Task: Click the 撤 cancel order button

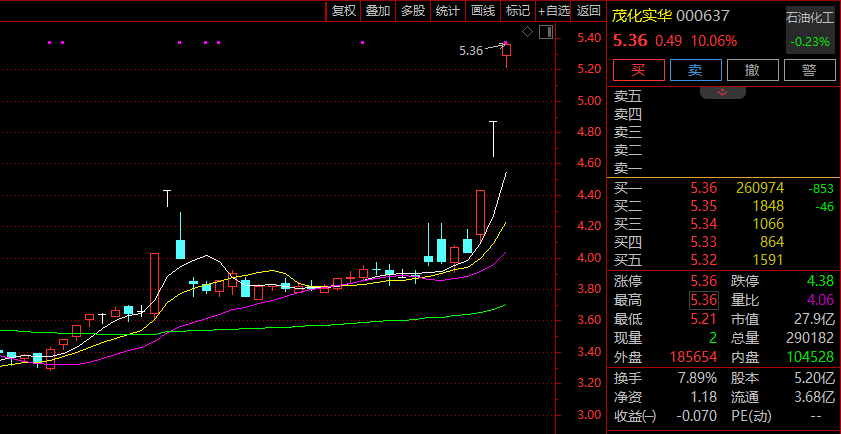Action: click(753, 70)
